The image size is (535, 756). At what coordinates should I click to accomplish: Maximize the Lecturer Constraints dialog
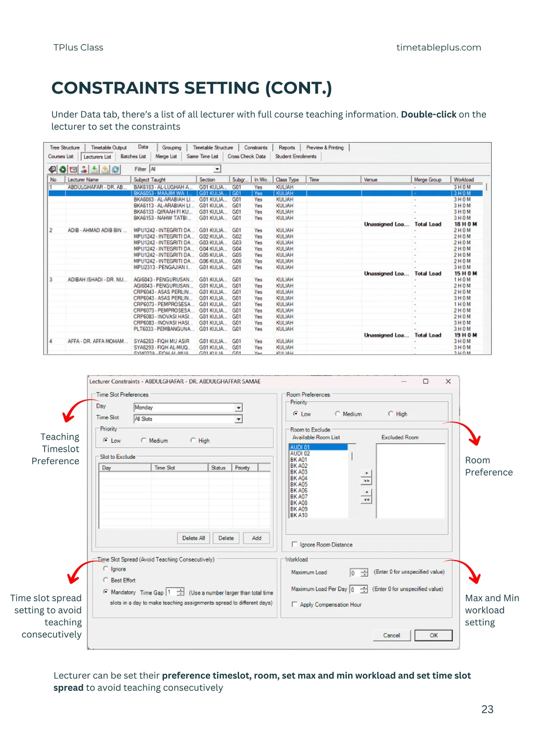[x=426, y=381]
